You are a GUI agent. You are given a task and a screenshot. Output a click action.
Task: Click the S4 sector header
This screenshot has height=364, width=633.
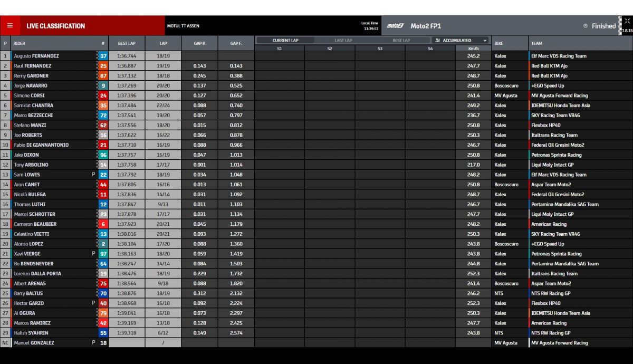point(430,49)
